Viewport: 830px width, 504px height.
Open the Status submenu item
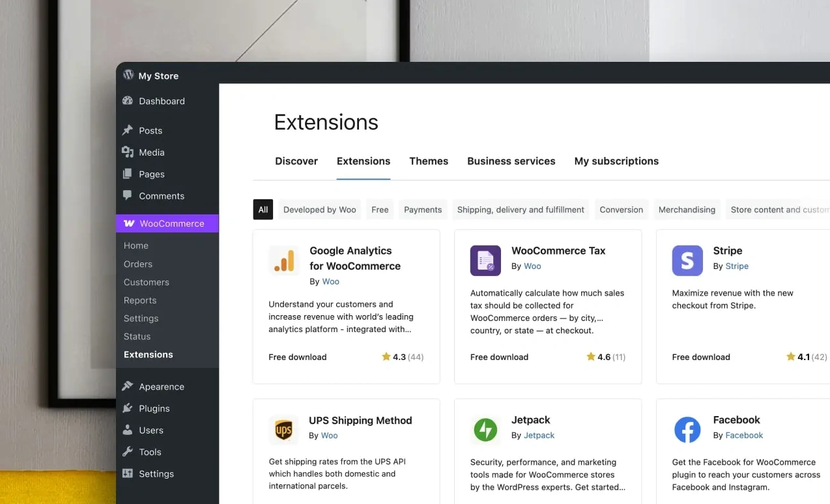pyautogui.click(x=137, y=336)
